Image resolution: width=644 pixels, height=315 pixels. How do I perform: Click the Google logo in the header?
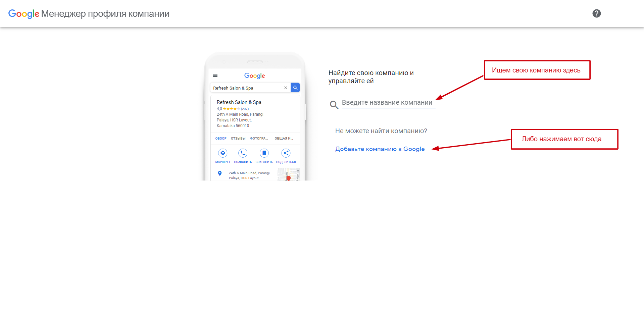point(23,14)
